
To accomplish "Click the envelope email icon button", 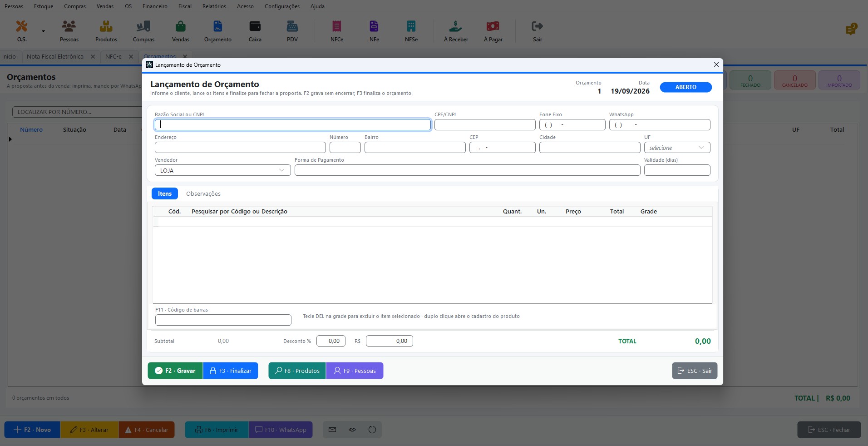I will [x=332, y=430].
